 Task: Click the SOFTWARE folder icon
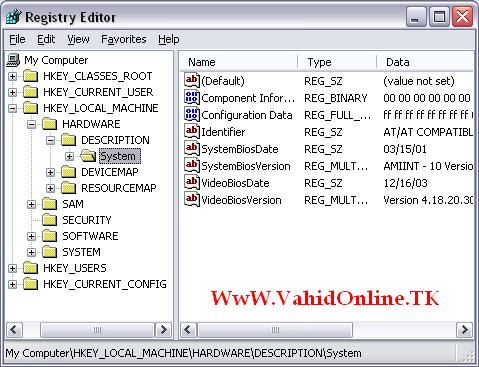tap(50, 236)
